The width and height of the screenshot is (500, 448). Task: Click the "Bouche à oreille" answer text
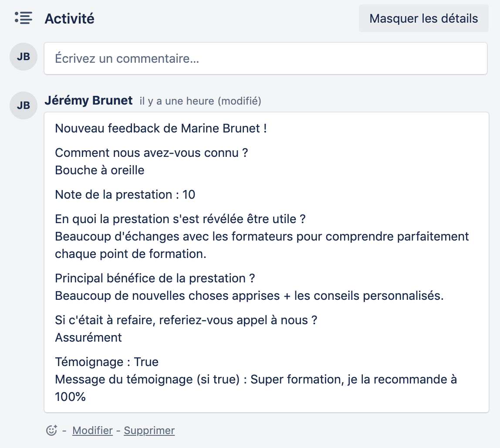[100, 170]
